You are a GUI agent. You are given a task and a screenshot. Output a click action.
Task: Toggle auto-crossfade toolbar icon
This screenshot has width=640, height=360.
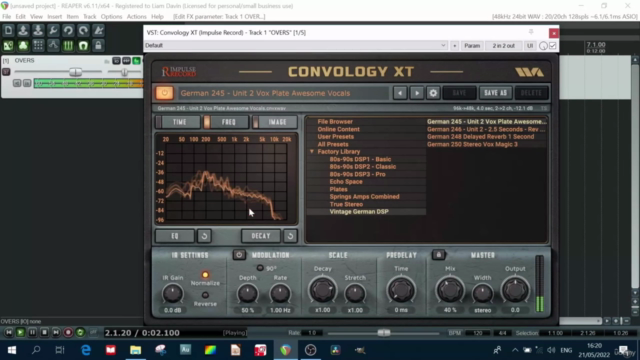(x=8, y=45)
